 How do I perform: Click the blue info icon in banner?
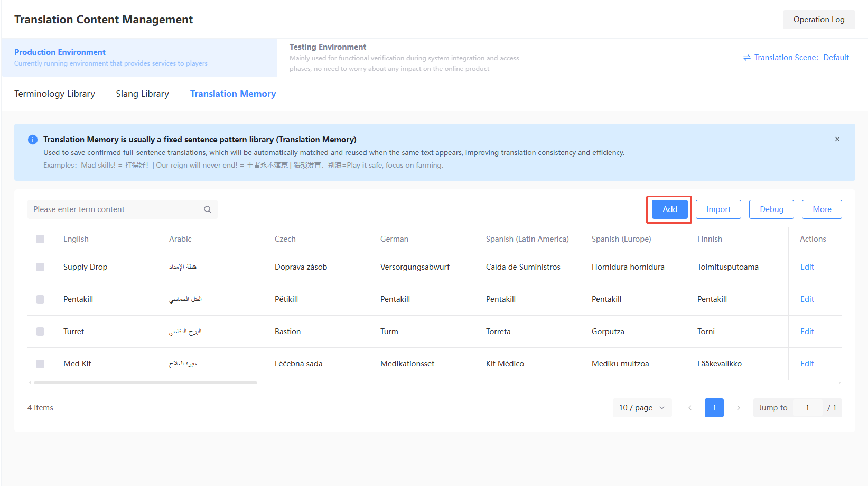coord(33,140)
